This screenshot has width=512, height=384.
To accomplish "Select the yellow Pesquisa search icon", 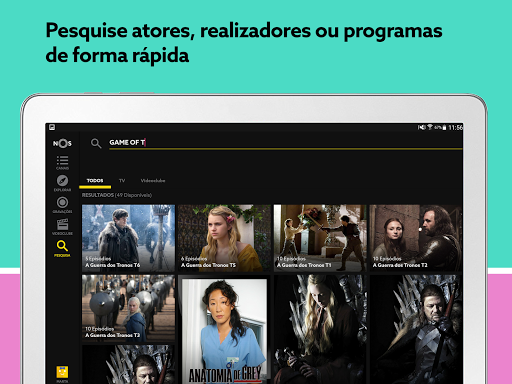I will [62, 249].
